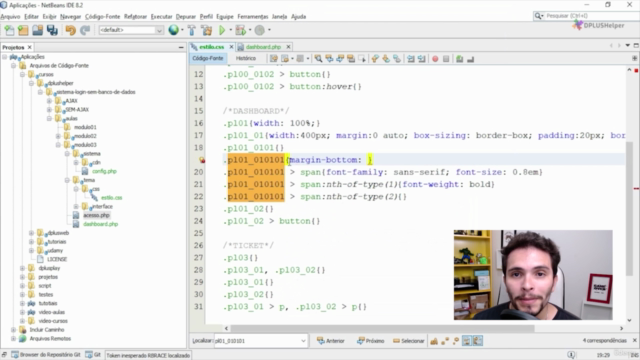
Task: Open dropdown arrow next to Run icon
Action: click(x=231, y=30)
